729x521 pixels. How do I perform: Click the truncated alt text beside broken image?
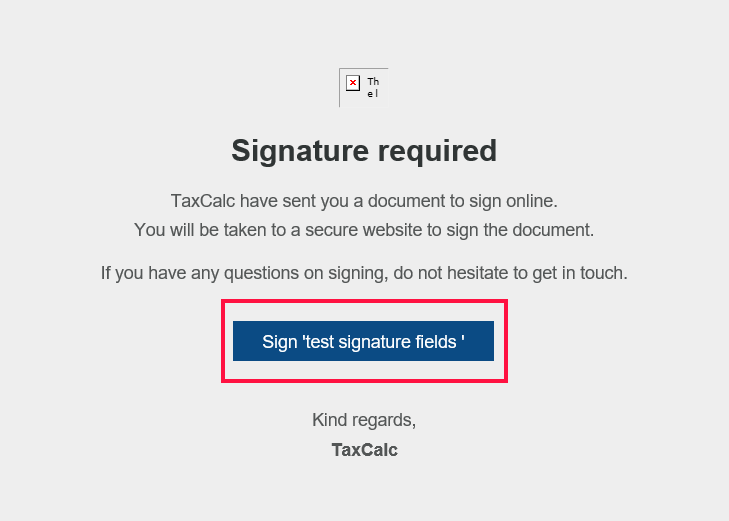pyautogui.click(x=373, y=87)
